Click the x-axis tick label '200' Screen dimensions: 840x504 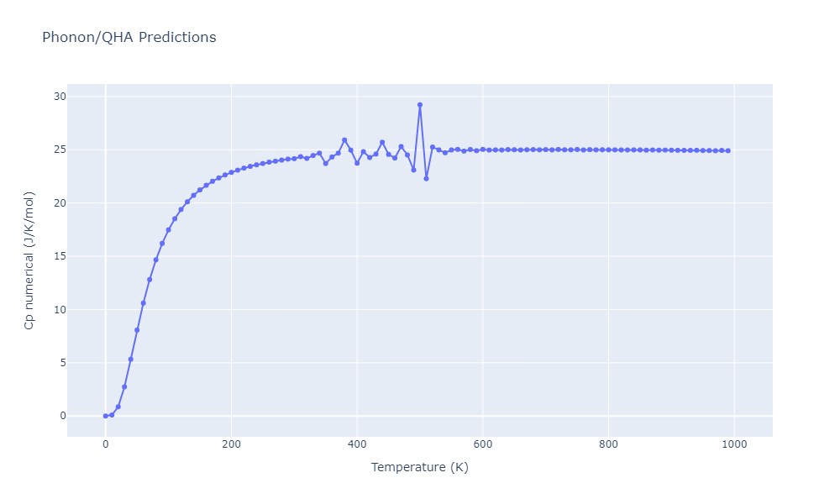click(x=231, y=444)
